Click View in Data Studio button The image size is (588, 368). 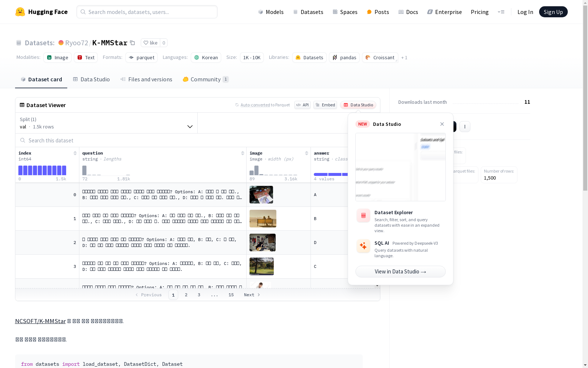click(x=401, y=272)
